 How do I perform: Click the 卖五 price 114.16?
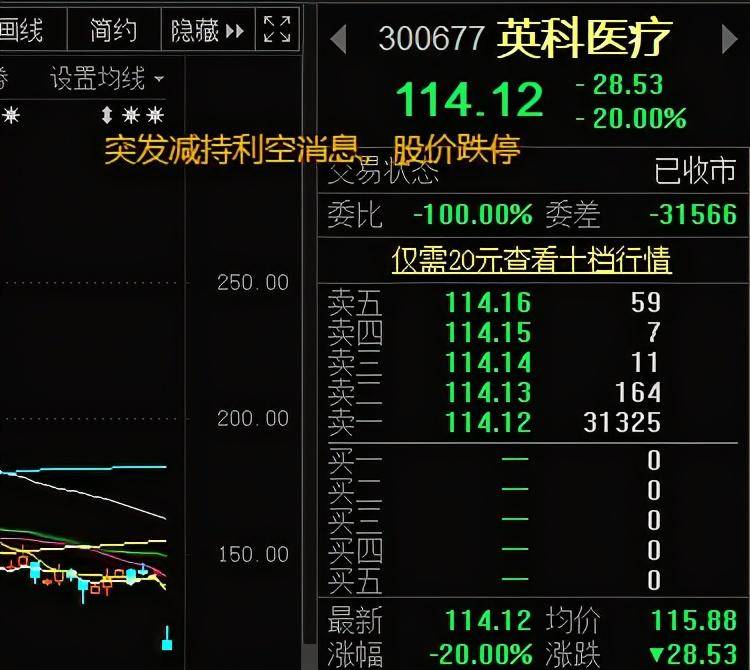(x=488, y=302)
